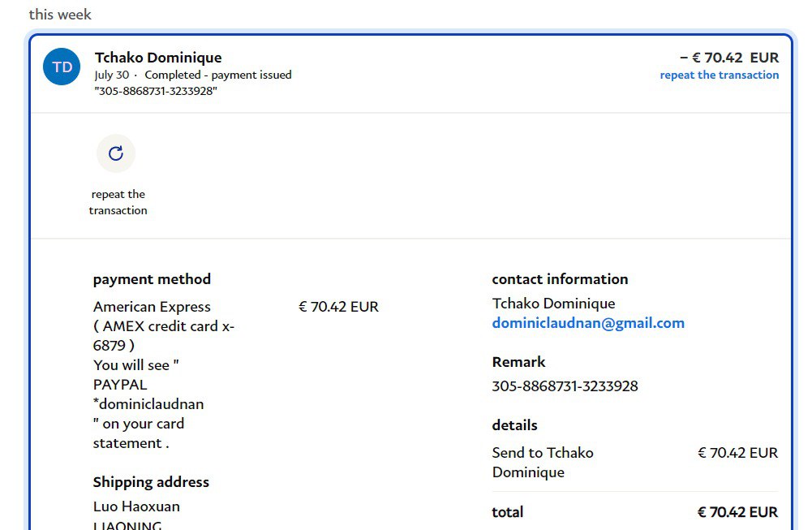Click the 'payment method' heading
This screenshot has width=812, height=530.
coord(152,279)
